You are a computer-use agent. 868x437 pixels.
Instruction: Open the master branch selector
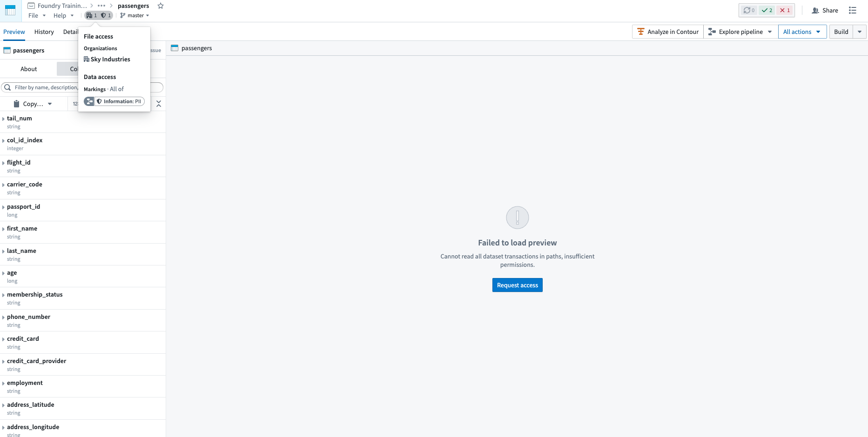tap(135, 15)
